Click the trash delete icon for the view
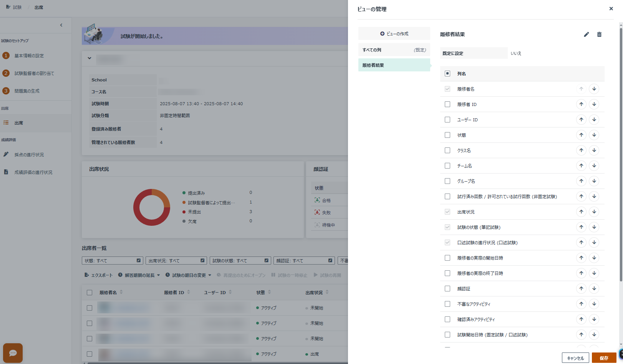Screen dimensions: 623x364 pyautogui.click(x=599, y=35)
